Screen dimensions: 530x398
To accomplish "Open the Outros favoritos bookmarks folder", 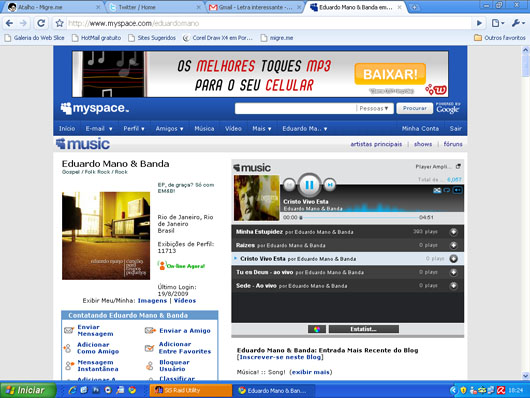I will [500, 38].
